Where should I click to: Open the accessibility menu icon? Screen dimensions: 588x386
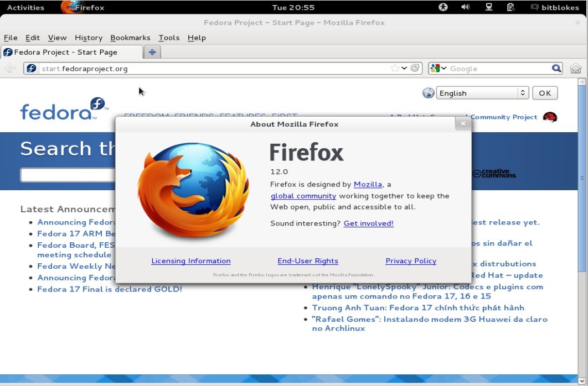coord(443,7)
